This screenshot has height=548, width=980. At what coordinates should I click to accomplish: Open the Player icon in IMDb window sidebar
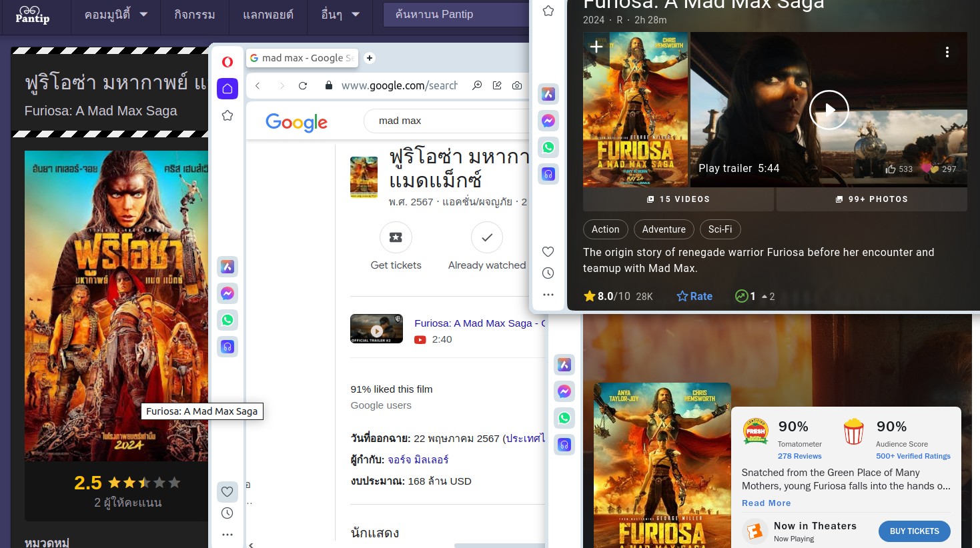(548, 174)
